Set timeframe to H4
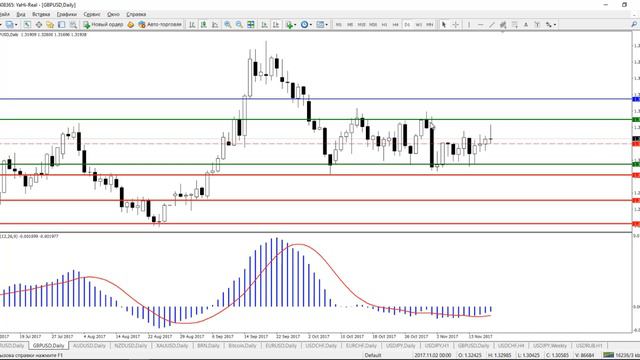Viewport: 640px width, 360px height. [x=395, y=24]
